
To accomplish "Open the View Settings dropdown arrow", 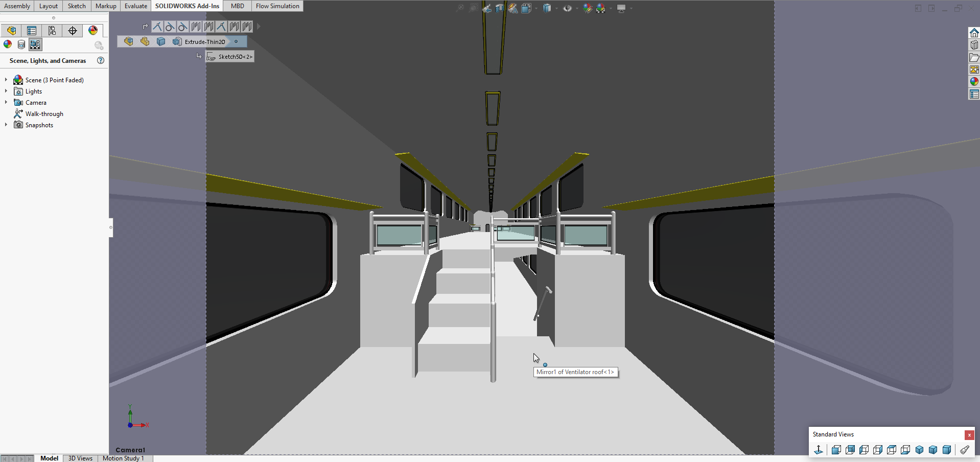I will [x=631, y=8].
